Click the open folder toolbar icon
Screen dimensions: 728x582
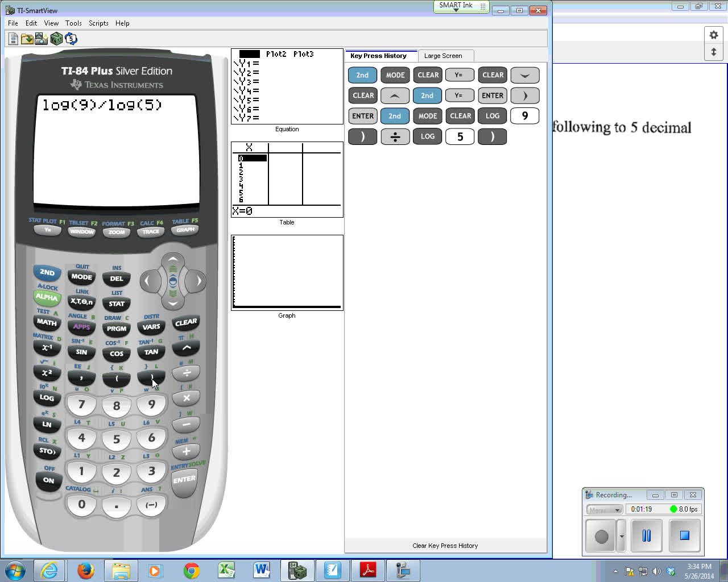pyautogui.click(x=27, y=39)
